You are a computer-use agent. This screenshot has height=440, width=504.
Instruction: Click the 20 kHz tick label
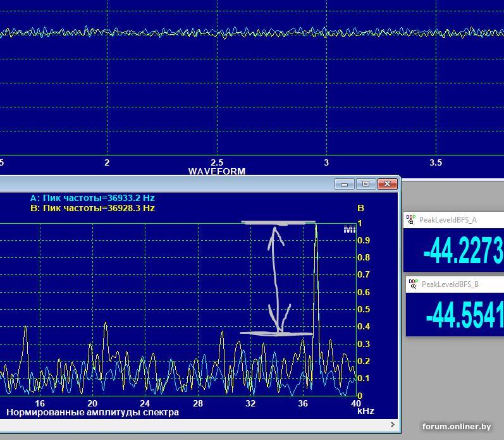(x=92, y=403)
